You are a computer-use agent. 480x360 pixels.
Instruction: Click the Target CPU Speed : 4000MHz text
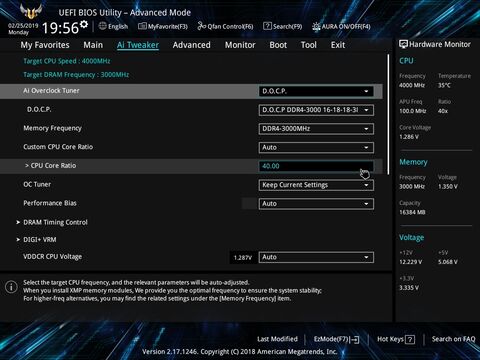(x=67, y=61)
